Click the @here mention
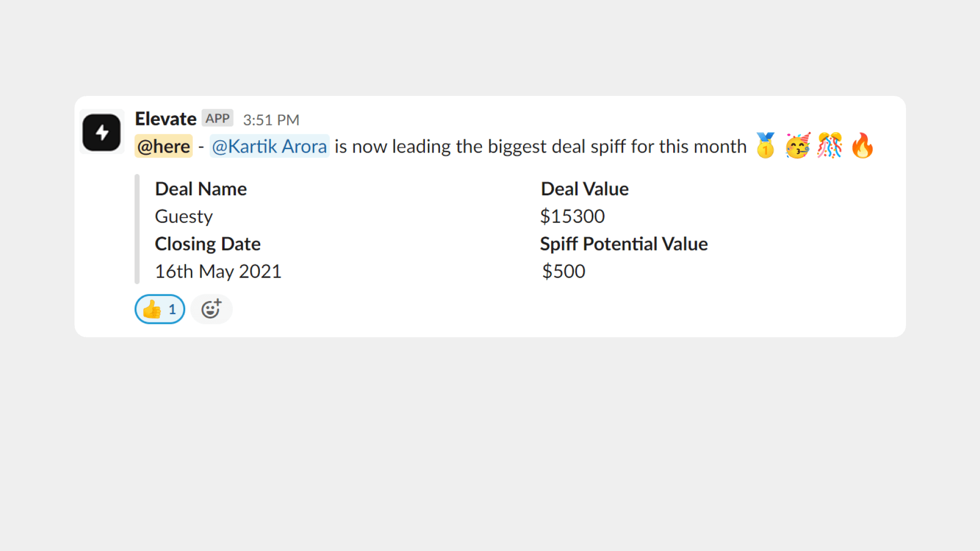Screen dimensions: 980x551 pyautogui.click(x=164, y=146)
